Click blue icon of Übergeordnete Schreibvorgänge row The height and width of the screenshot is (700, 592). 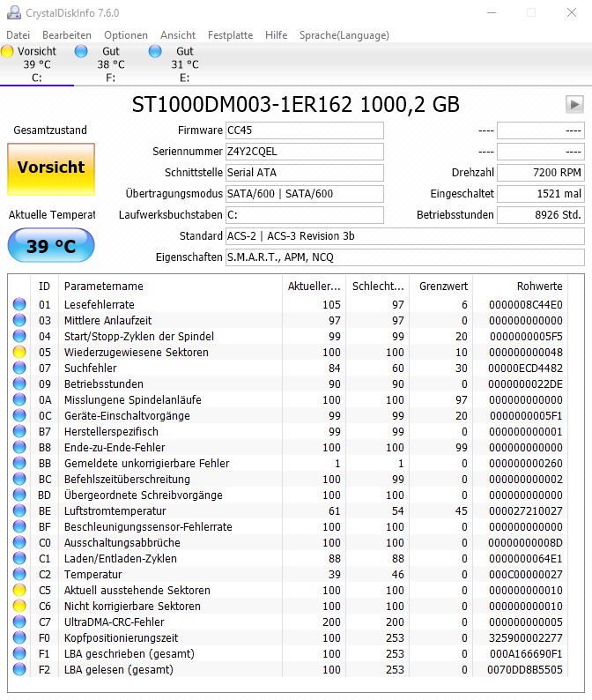tap(19, 495)
